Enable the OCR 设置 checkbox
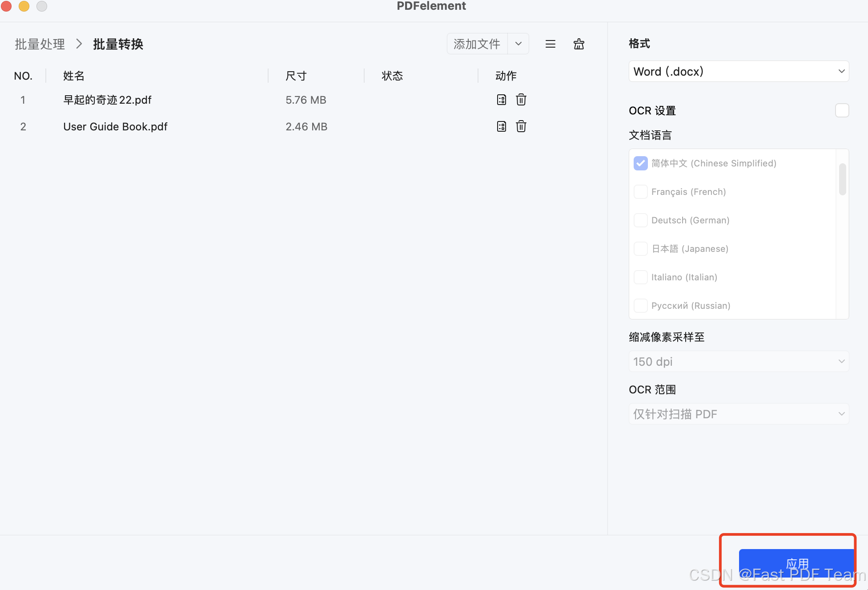Image resolution: width=868 pixels, height=590 pixels. click(842, 110)
